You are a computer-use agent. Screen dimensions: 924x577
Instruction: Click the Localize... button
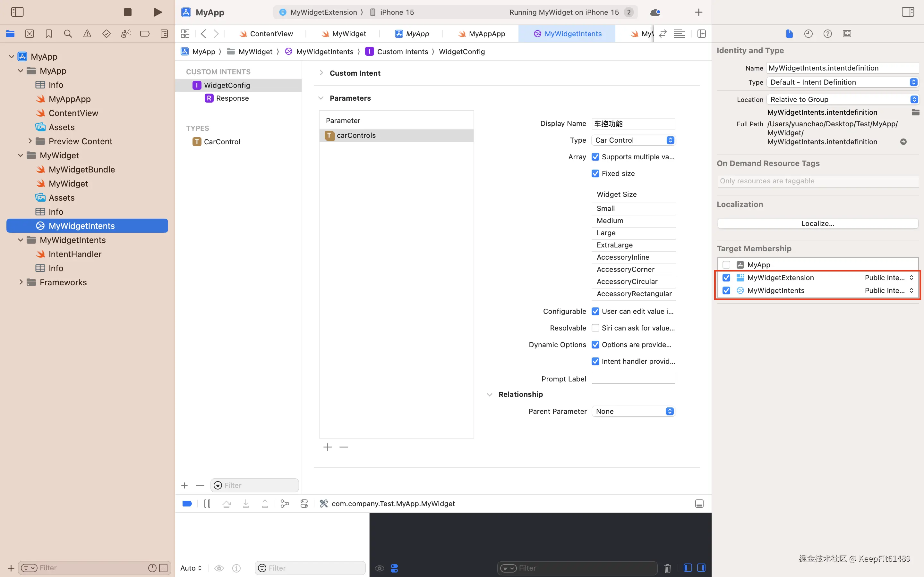coord(817,224)
